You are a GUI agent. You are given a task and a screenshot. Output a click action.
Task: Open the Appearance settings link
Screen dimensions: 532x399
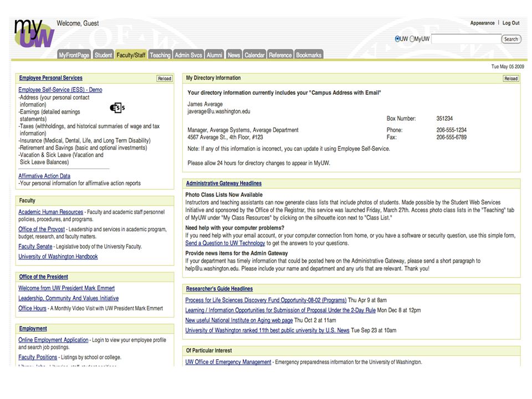click(x=482, y=23)
